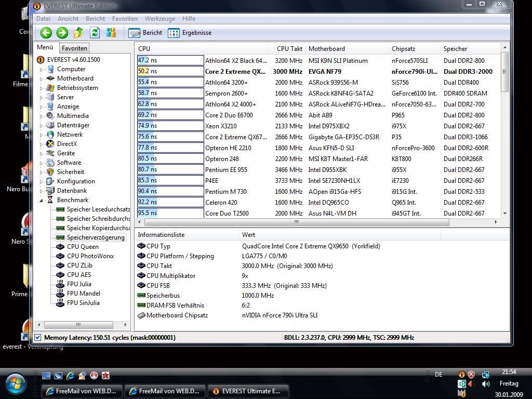Viewport: 532px width, 399px height.
Task: Open the Datei menu
Action: pyautogui.click(x=43, y=19)
